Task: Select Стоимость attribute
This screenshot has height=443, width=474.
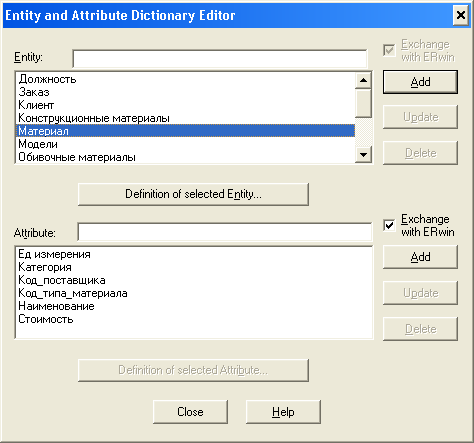Action: 194,319
